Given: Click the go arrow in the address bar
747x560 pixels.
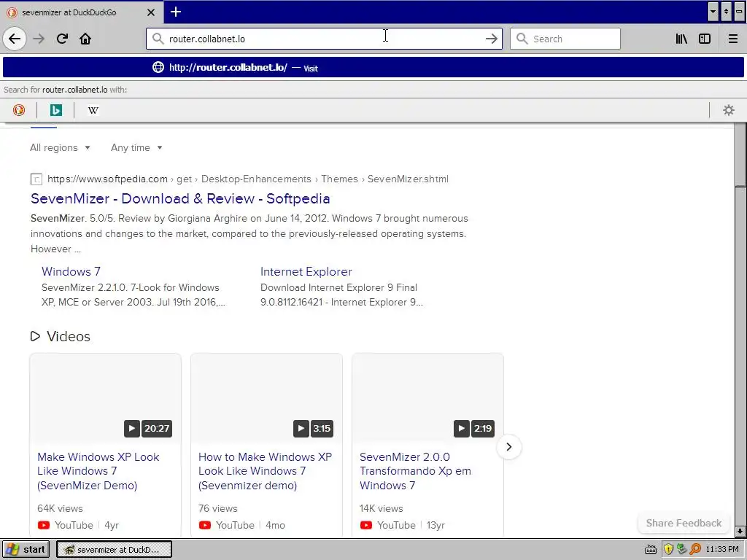Looking at the screenshot, I should pos(491,39).
